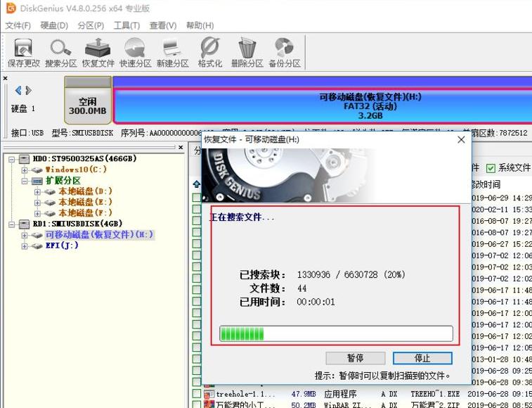Click the 新建分区 new partition icon
The image size is (532, 408).
click(x=172, y=48)
